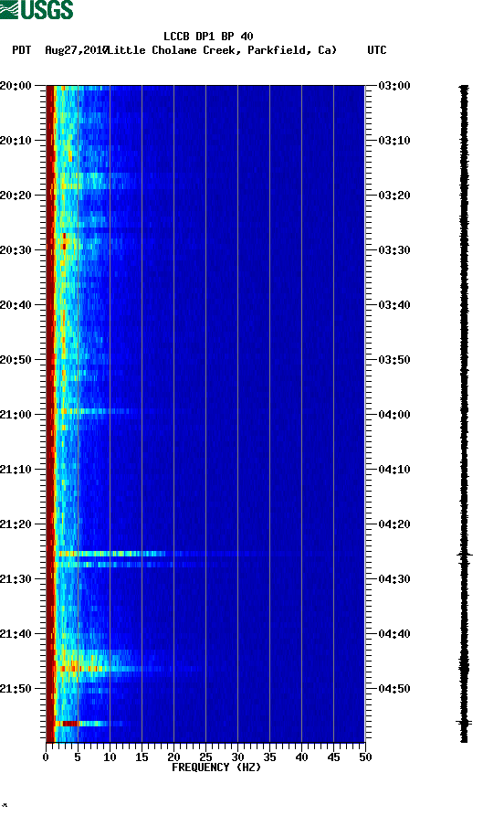Click the '5' frequency axis label
Image resolution: width=504 pixels, height=815 pixels.
(x=78, y=757)
